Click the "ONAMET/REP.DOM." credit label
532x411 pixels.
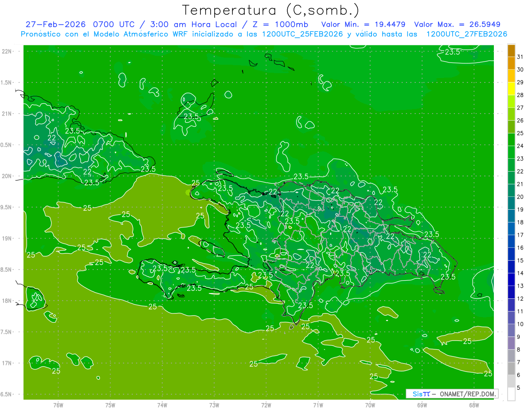(468, 394)
